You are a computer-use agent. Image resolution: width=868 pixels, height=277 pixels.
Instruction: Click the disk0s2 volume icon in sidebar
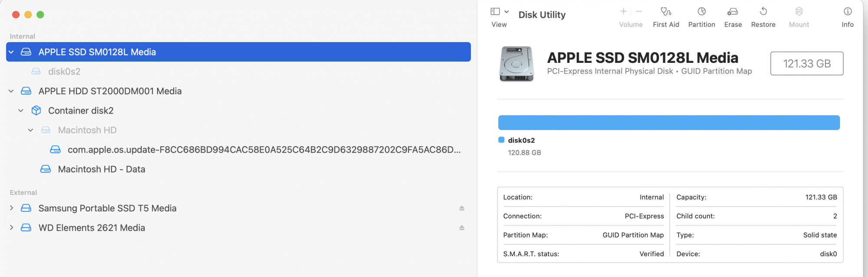coord(36,72)
